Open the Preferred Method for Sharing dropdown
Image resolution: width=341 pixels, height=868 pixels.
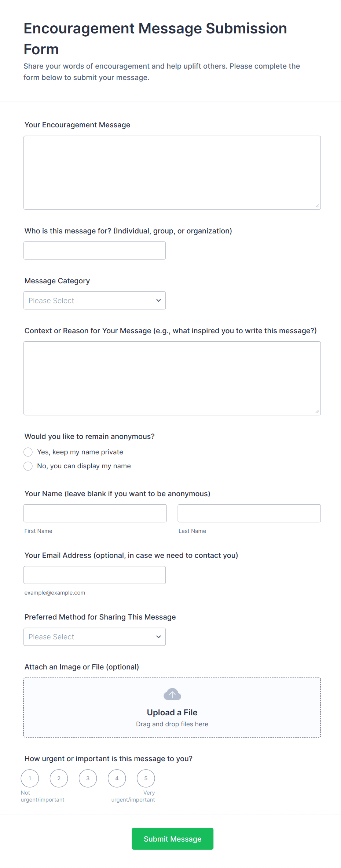[95, 636]
